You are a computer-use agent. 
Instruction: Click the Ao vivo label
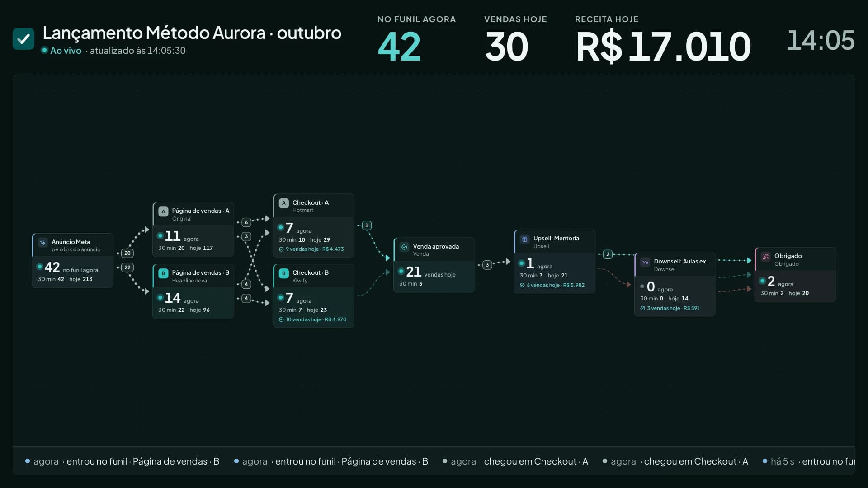pos(66,51)
